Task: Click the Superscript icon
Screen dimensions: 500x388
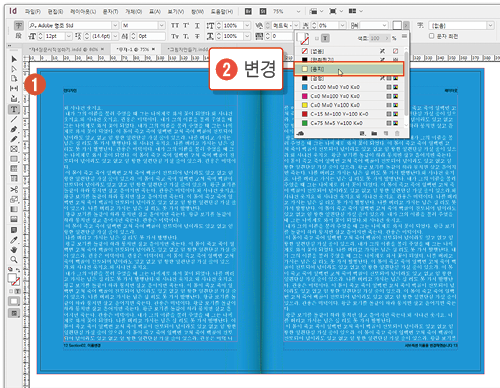Action: (x=186, y=25)
